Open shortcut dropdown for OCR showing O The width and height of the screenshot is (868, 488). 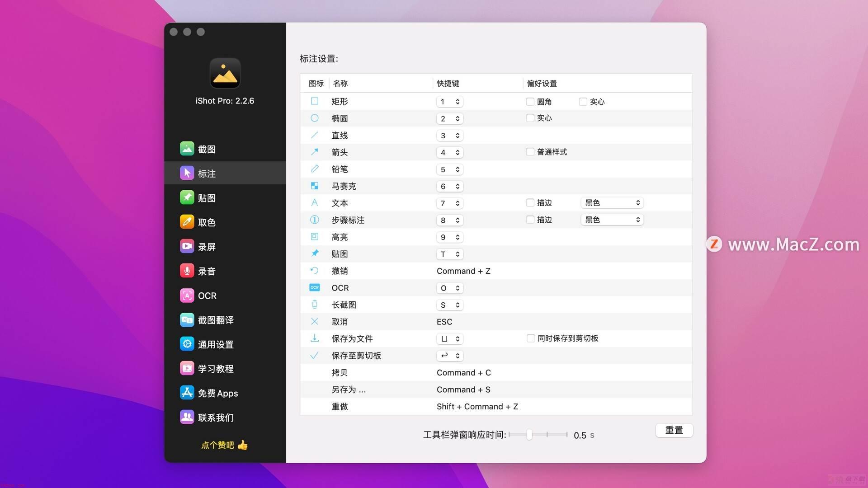450,288
